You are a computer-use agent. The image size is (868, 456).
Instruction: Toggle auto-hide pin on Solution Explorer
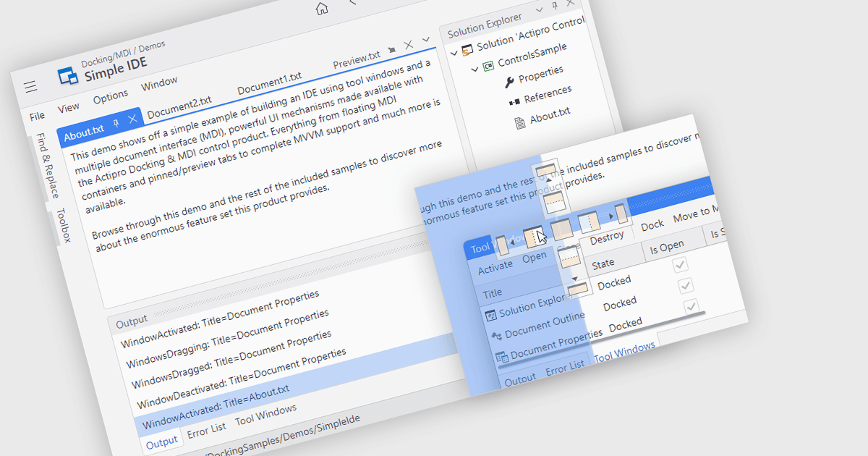click(x=554, y=7)
